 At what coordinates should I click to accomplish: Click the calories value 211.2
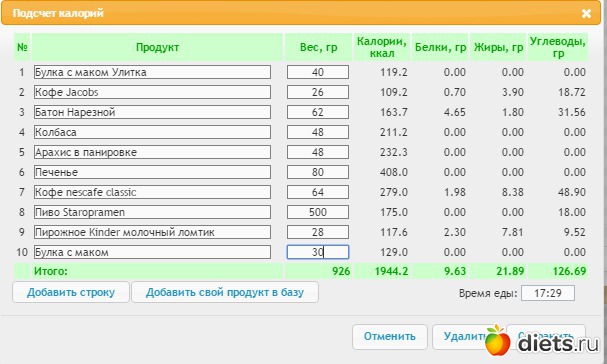pos(394,132)
